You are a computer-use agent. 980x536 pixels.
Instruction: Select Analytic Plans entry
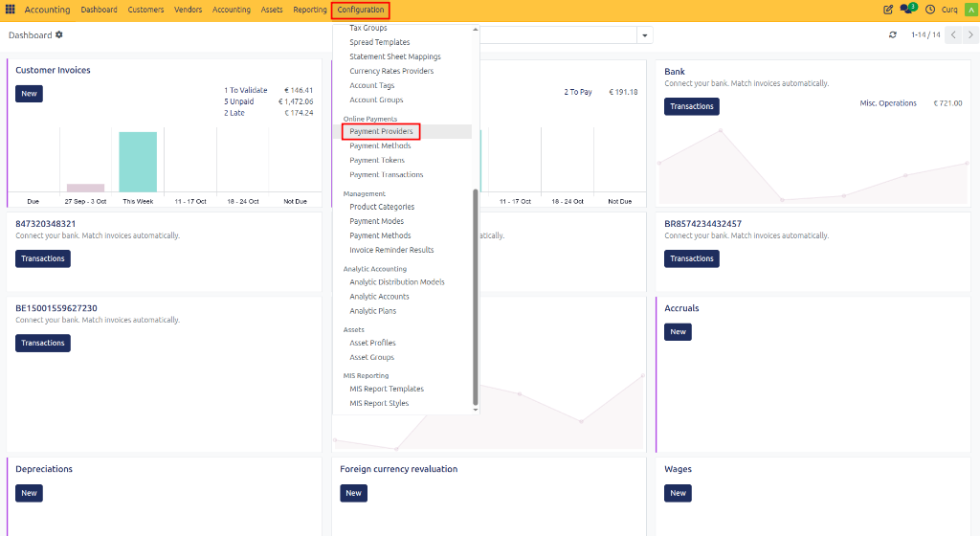point(372,310)
